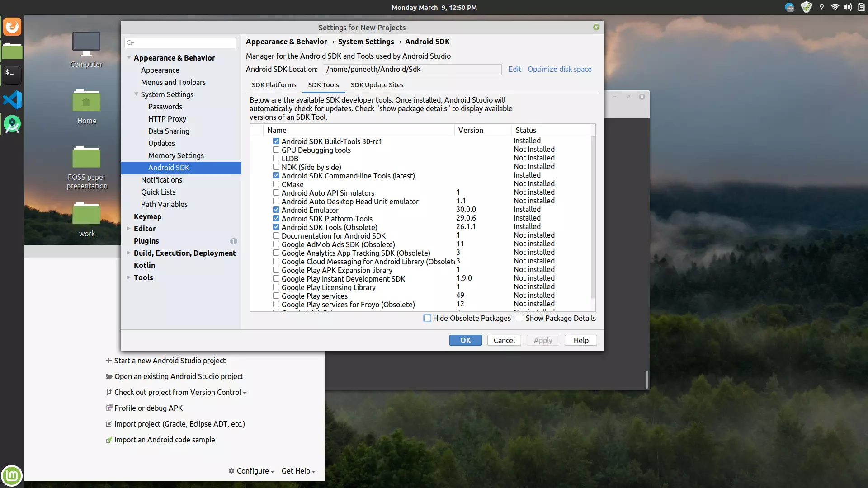Check GPU Debugging tools
This screenshot has width=868, height=488.
click(276, 150)
